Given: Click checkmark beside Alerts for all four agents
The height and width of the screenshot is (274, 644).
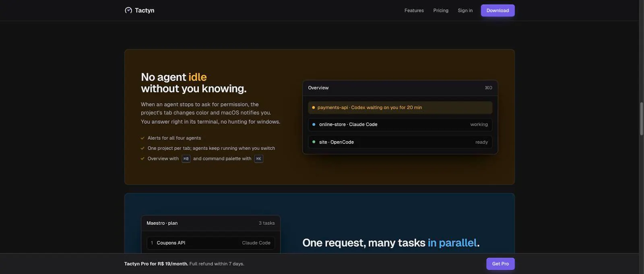Looking at the screenshot, I should [142, 138].
